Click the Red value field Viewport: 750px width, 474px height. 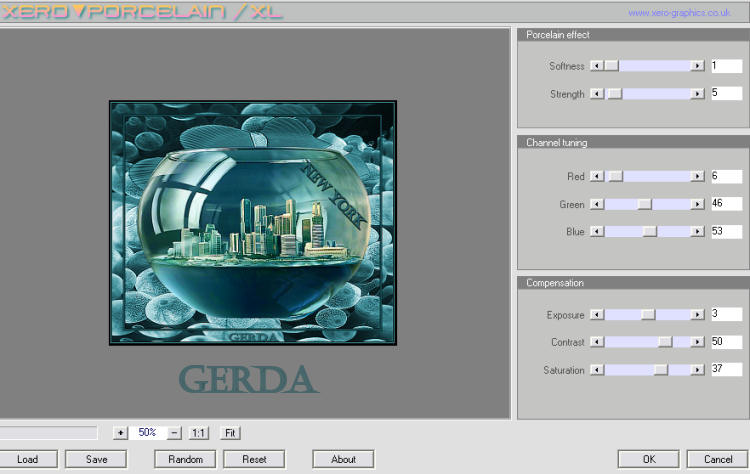point(727,176)
